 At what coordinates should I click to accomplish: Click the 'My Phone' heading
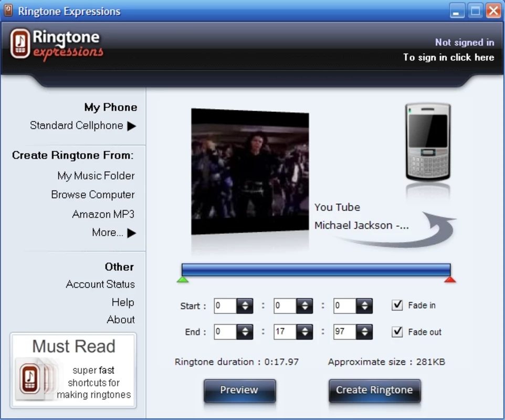(111, 107)
